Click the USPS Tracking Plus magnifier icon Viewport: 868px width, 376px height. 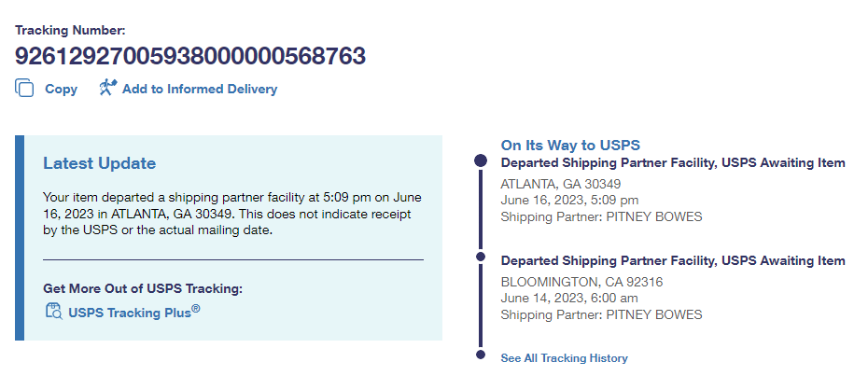[x=53, y=312]
